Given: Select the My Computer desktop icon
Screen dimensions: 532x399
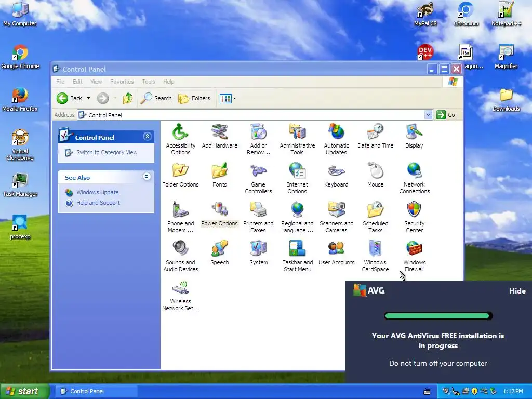Looking at the screenshot, I should pyautogui.click(x=20, y=14).
